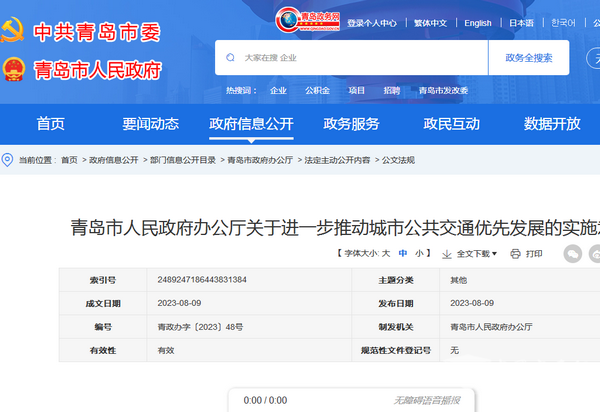Switch language to English
The width and height of the screenshot is (600, 412).
(477, 23)
